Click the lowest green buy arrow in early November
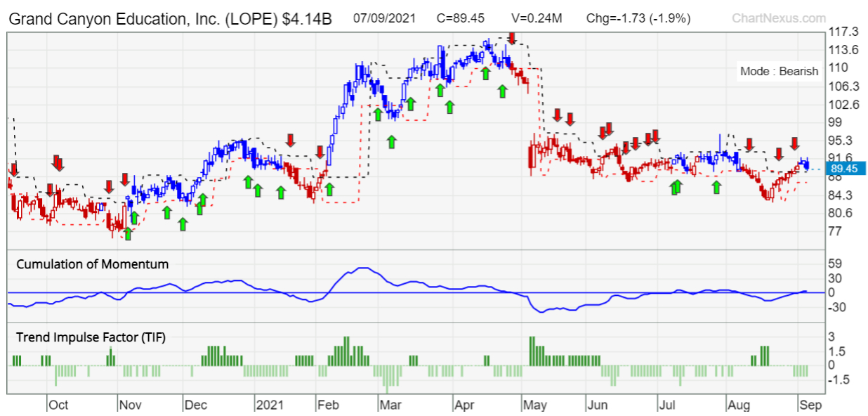The image size is (868, 416). pos(127,233)
